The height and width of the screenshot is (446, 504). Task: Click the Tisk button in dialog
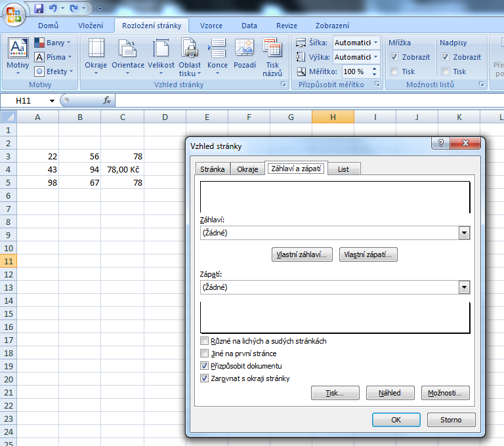point(335,393)
